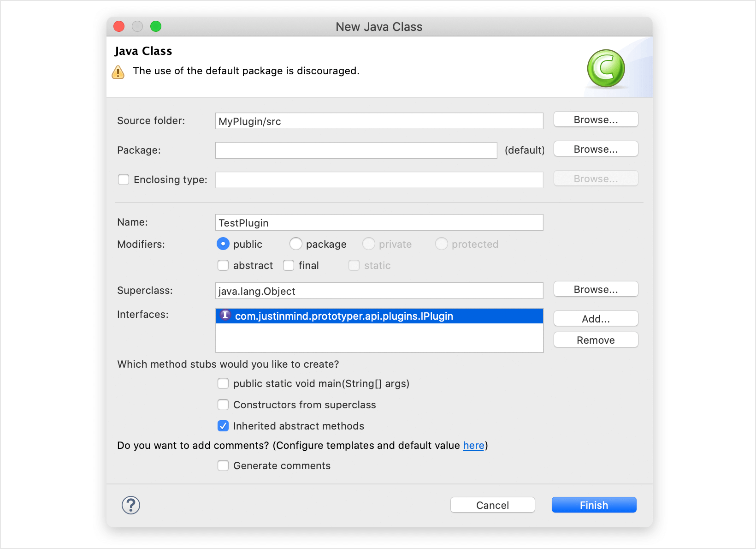756x549 pixels.
Task: Click Finish to create the class
Action: coord(594,505)
